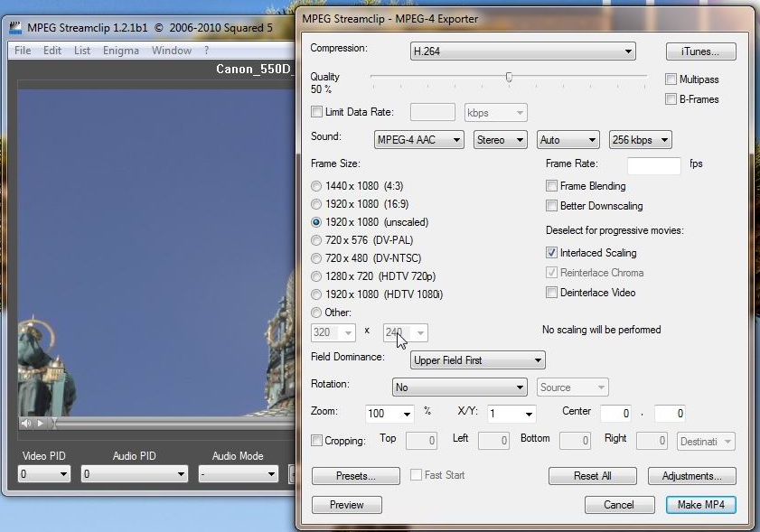Select 1920 x 1080 (16:9) frame size
This screenshot has width=760, height=532.
coord(316,204)
